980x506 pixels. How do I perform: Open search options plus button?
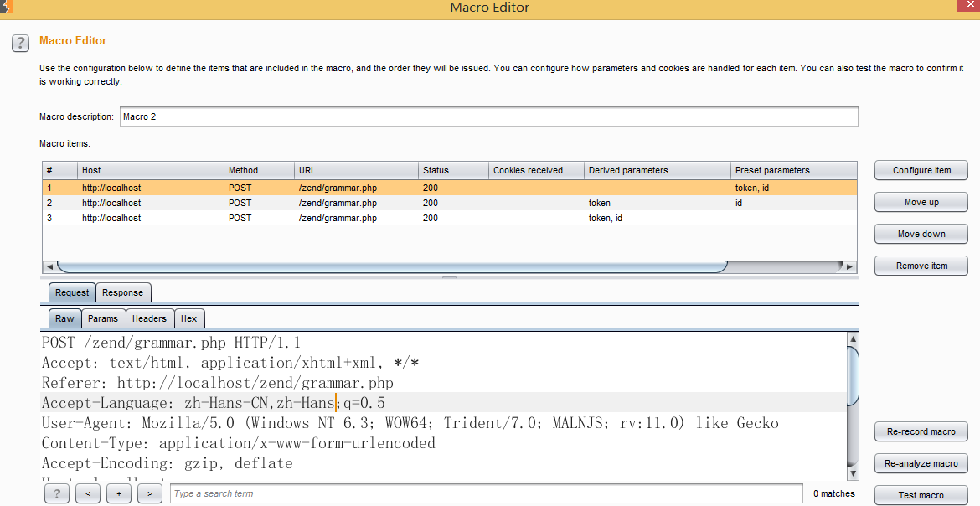point(119,493)
